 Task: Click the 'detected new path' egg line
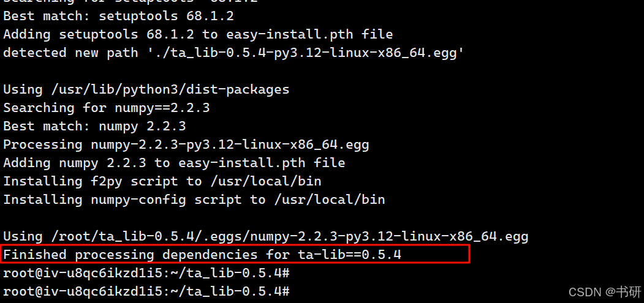click(x=234, y=53)
